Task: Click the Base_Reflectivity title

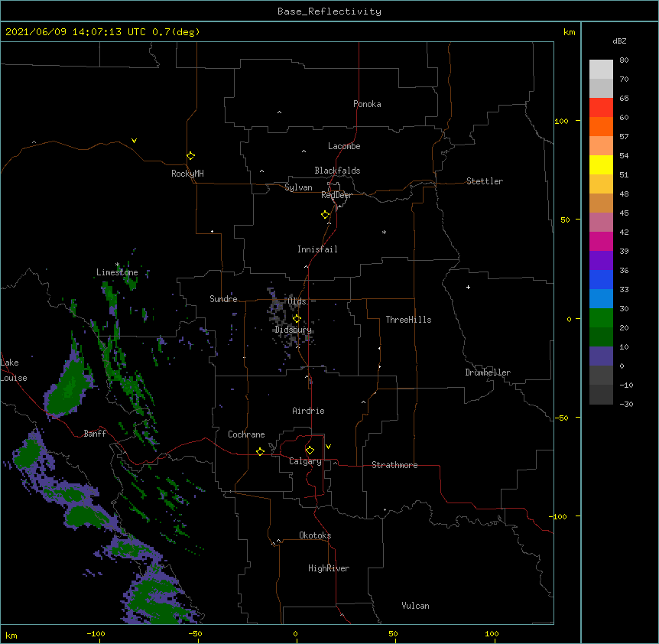Action: pos(329,11)
